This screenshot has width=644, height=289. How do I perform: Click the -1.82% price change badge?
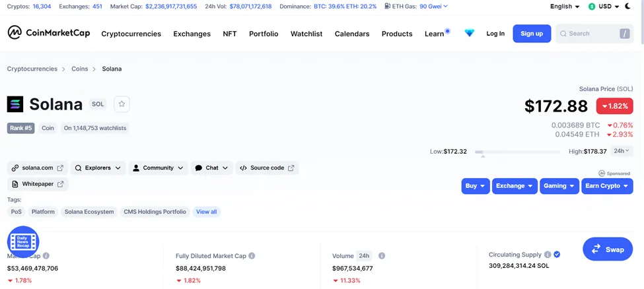tap(615, 106)
